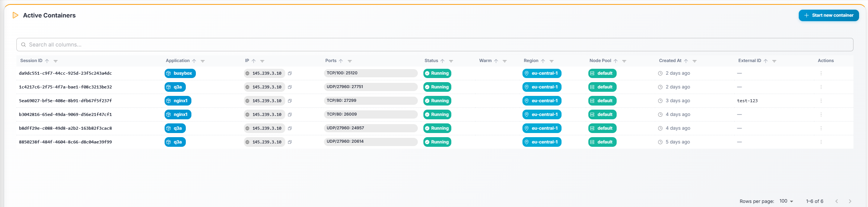Click the Created At column header
Viewport: 868px width, 207px height.
point(670,61)
